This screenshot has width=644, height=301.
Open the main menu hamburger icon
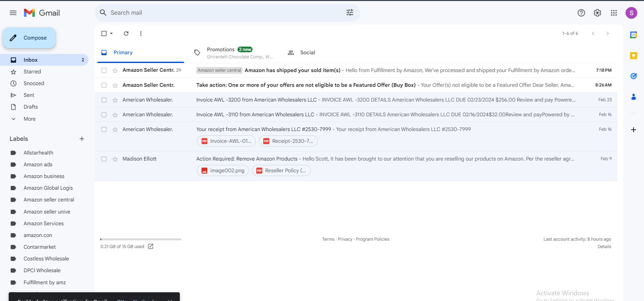pyautogui.click(x=13, y=13)
